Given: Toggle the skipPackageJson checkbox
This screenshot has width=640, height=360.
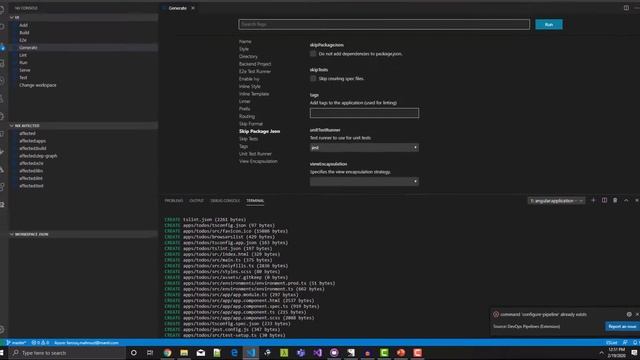Looking at the screenshot, I should click(x=313, y=54).
